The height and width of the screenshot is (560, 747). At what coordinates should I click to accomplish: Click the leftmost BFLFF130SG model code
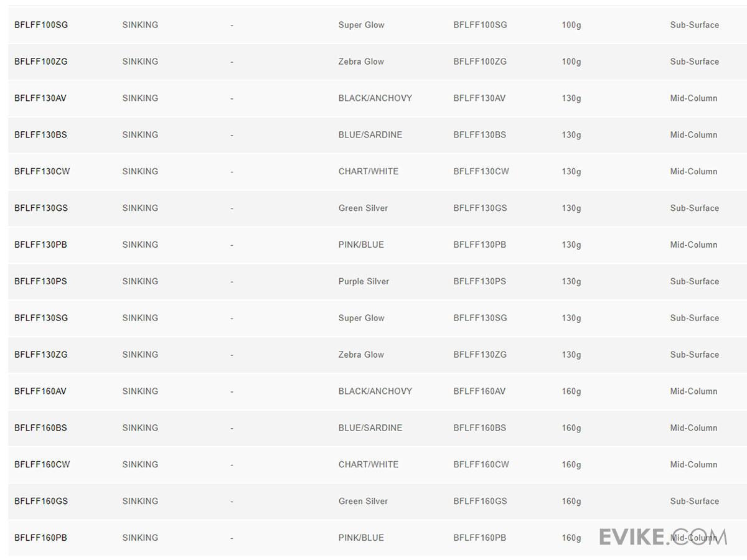(41, 318)
